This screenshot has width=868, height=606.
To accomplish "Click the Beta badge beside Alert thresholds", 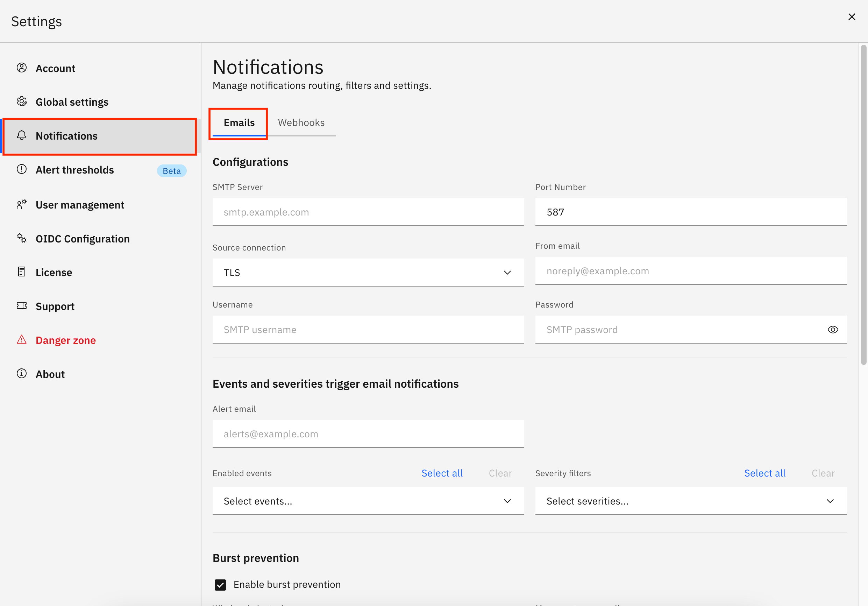I will tap(172, 171).
